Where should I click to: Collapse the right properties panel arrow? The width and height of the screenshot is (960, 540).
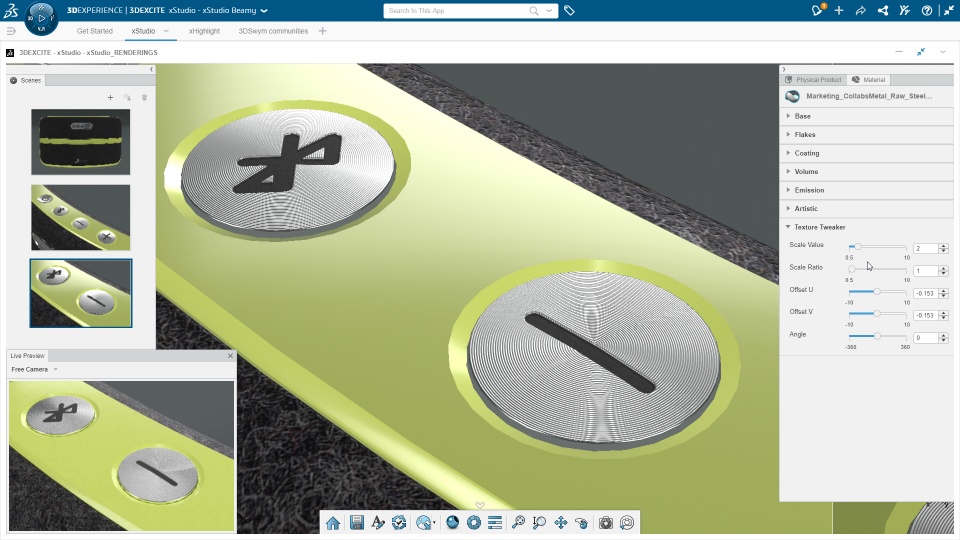(784, 69)
